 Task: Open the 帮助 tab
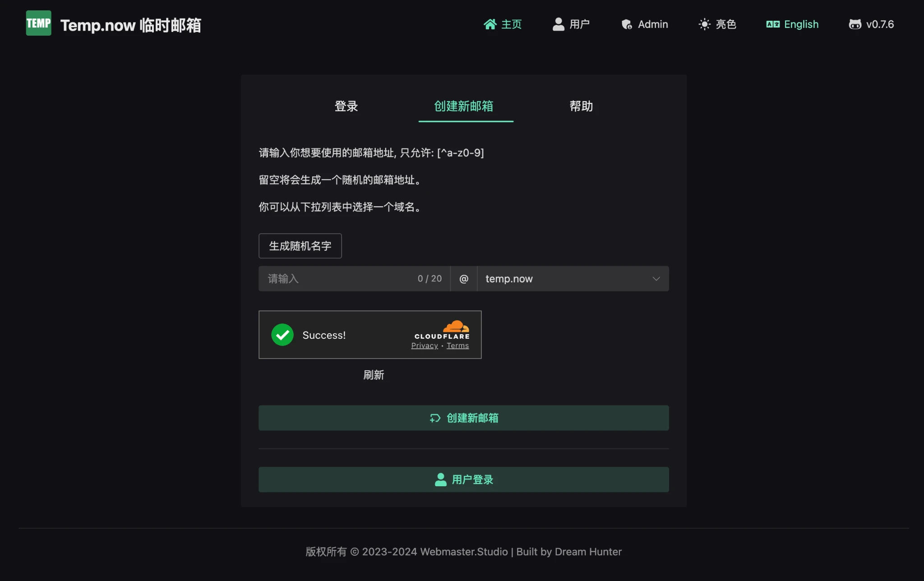pos(582,106)
